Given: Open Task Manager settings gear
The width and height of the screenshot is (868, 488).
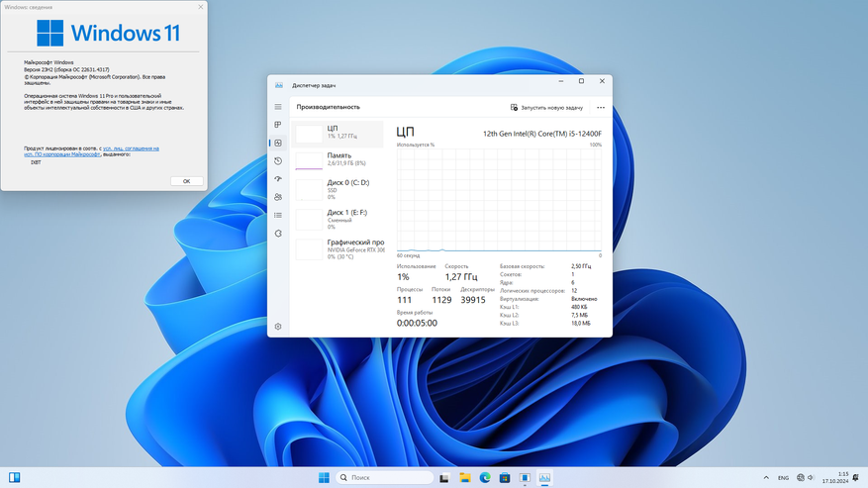Looking at the screenshot, I should [x=278, y=327].
